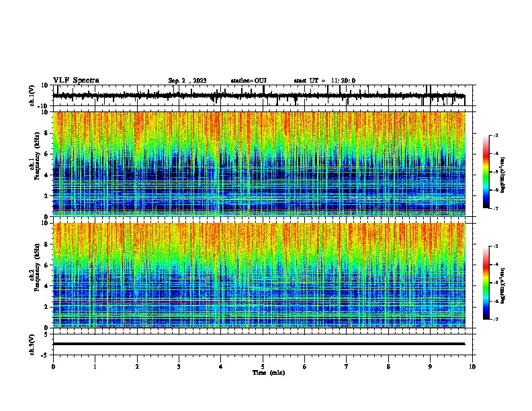Click the ch.2 Frequency (kHz) axis label
Screen dimensions: 532x411
tap(36, 267)
